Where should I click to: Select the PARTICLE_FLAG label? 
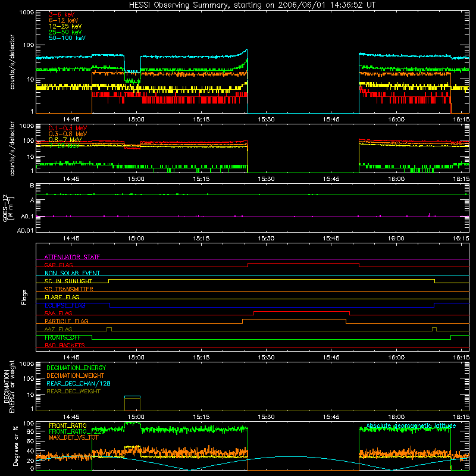pos(67,321)
